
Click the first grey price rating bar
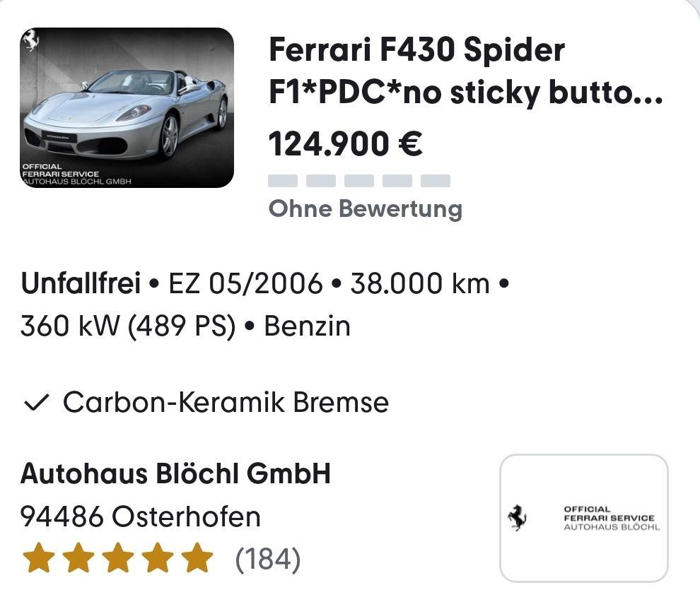283,181
